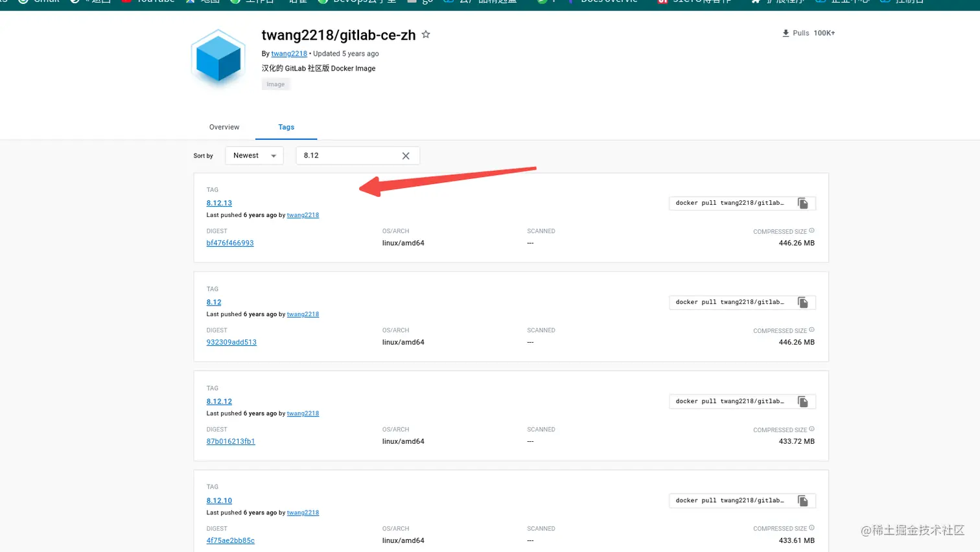This screenshot has width=980, height=552.
Task: Open tag 8.12.12 link
Action: coord(219,401)
